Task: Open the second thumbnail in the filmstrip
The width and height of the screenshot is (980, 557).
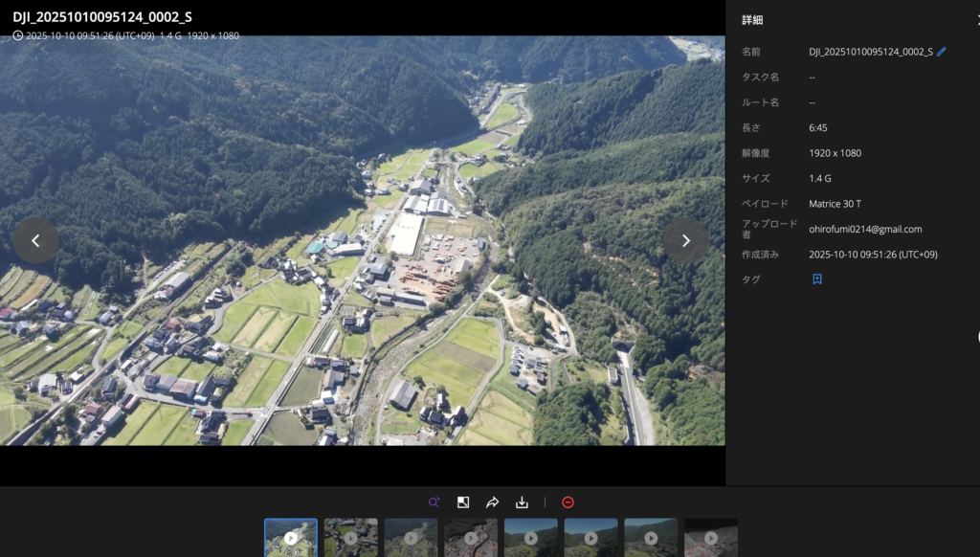Action: [350, 538]
